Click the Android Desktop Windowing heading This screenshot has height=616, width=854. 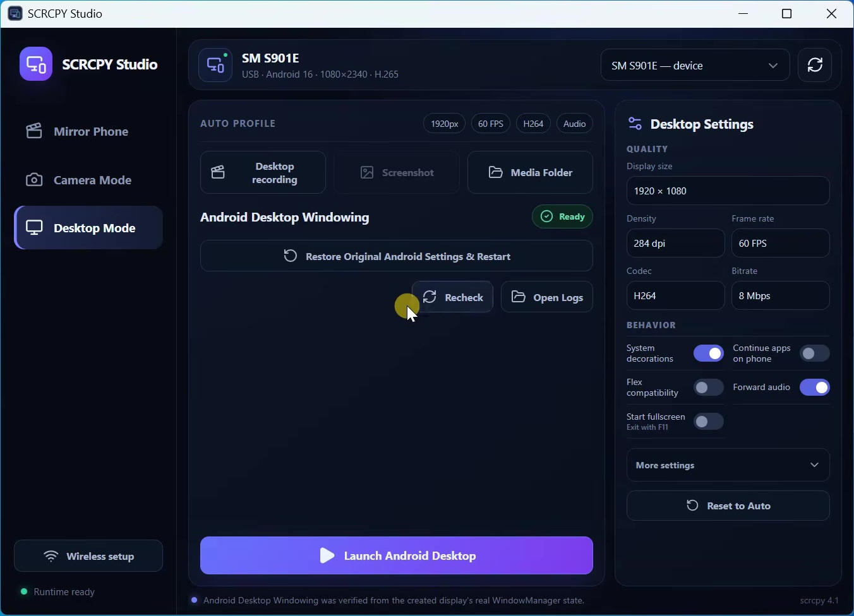[285, 217]
